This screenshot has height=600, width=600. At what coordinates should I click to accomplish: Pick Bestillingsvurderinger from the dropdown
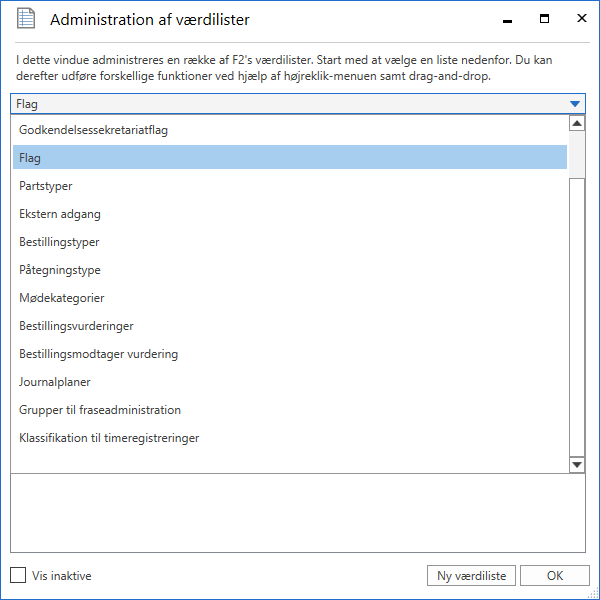click(x=76, y=326)
